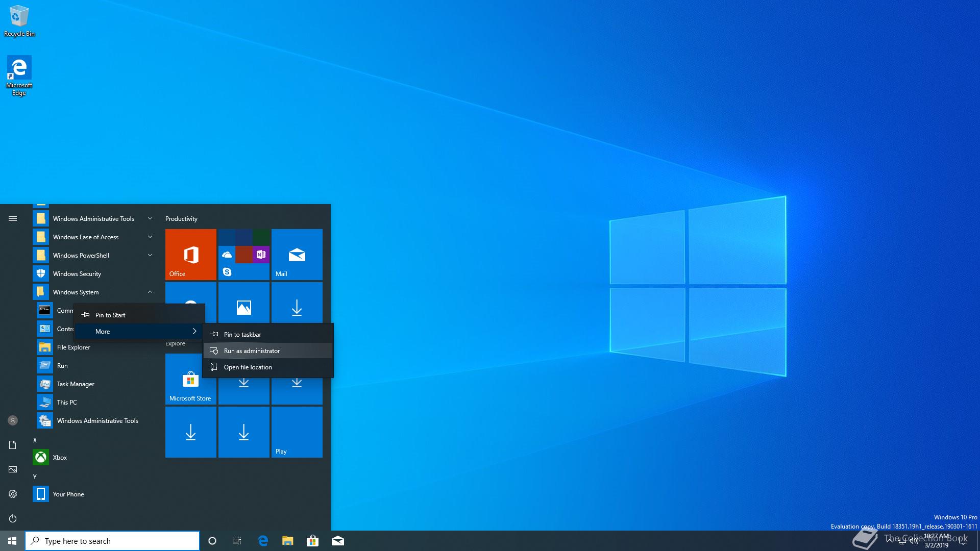The height and width of the screenshot is (551, 980).
Task: Click the volume icon in system tray
Action: (914, 541)
